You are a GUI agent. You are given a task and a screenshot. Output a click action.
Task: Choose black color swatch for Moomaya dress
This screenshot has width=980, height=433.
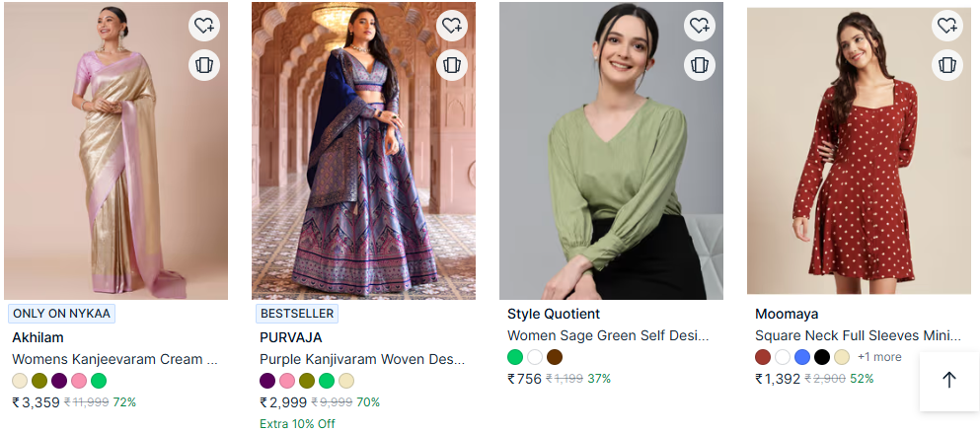[822, 357]
